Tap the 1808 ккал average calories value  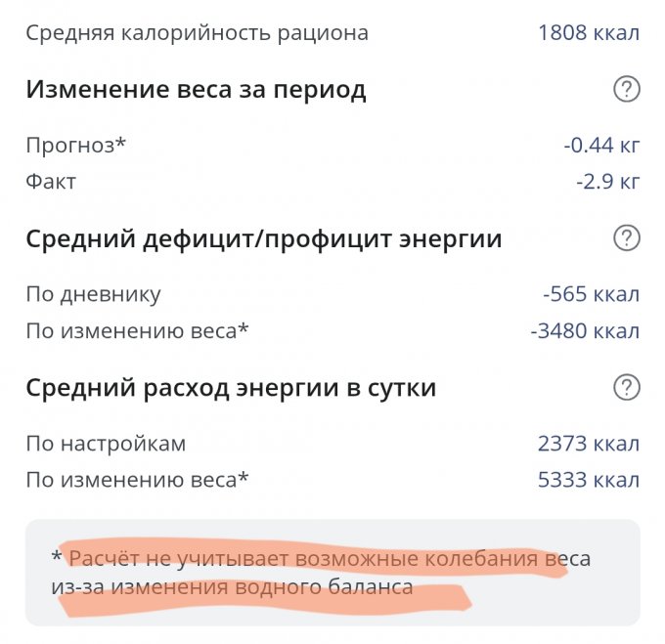point(588,32)
